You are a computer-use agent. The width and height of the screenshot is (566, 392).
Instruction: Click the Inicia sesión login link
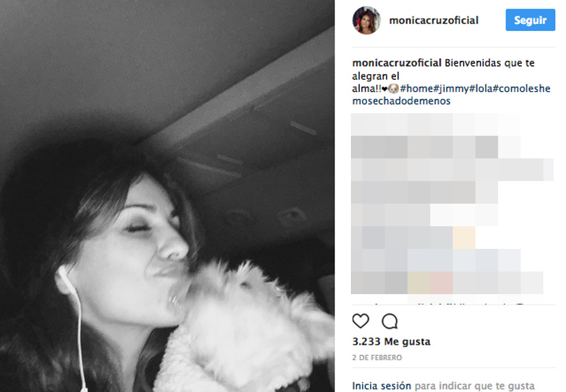coord(381,386)
